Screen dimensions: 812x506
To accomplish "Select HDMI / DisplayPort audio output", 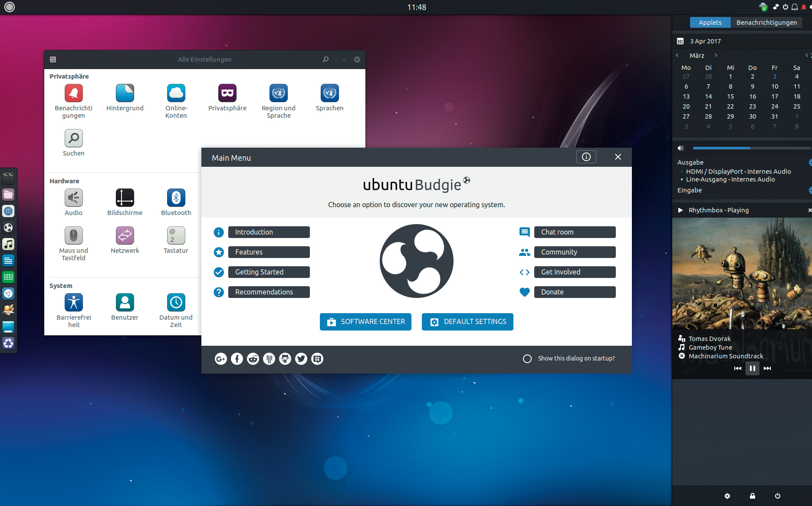I will pos(738,172).
